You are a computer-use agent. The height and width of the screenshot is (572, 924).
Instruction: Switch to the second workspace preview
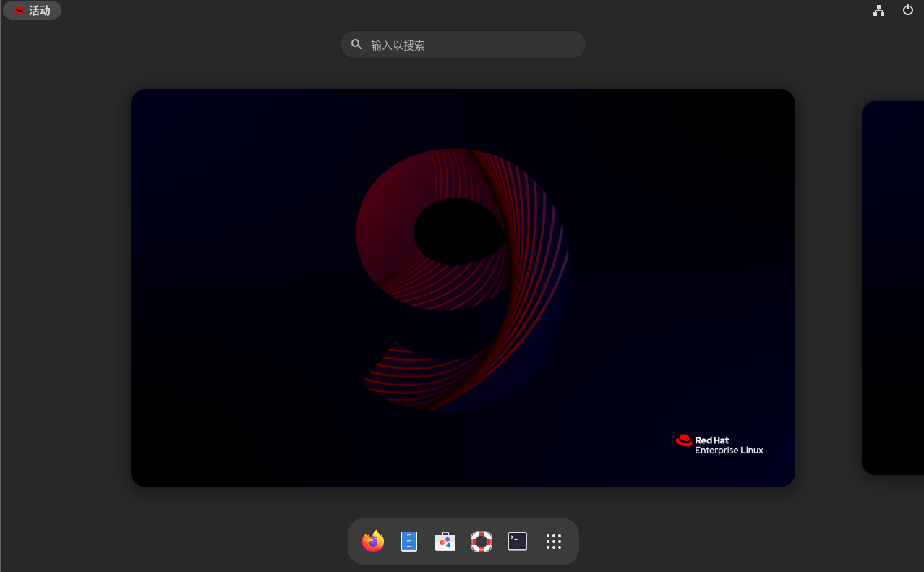click(893, 288)
